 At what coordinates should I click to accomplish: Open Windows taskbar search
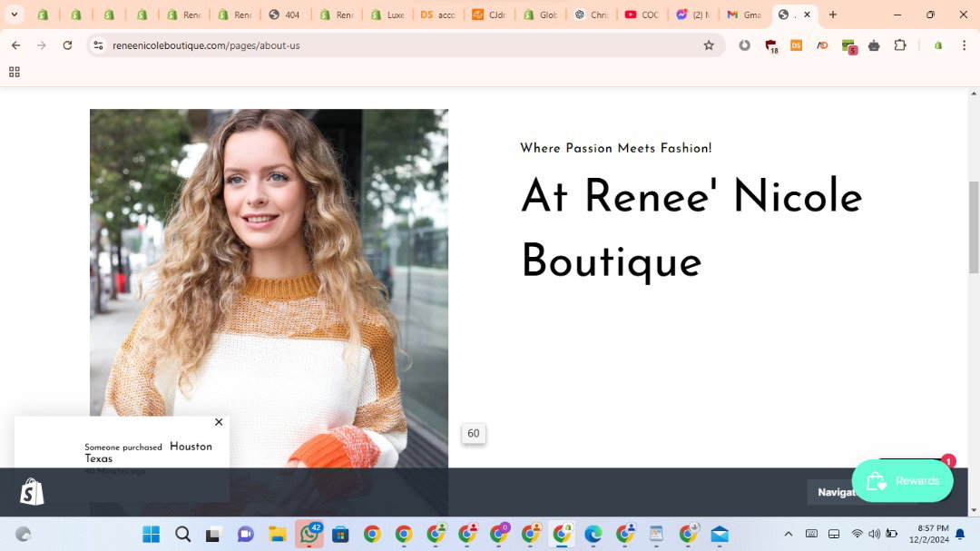coord(182,534)
